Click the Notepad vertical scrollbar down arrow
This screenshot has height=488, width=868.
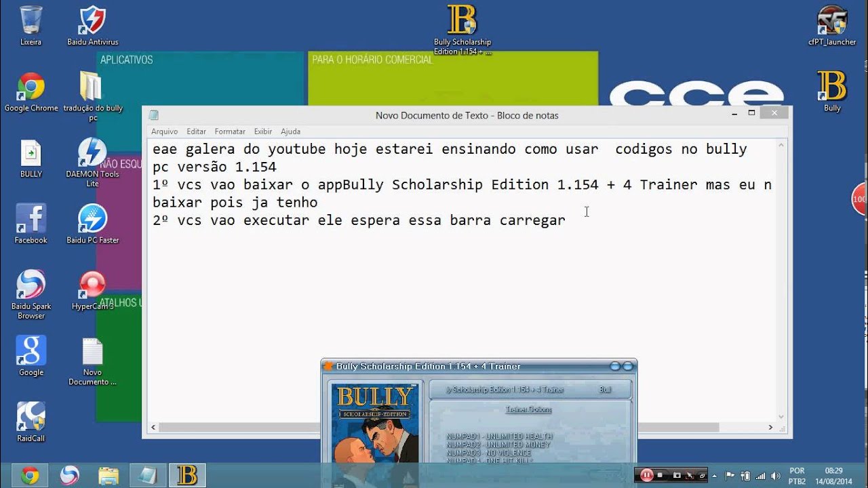(782, 417)
